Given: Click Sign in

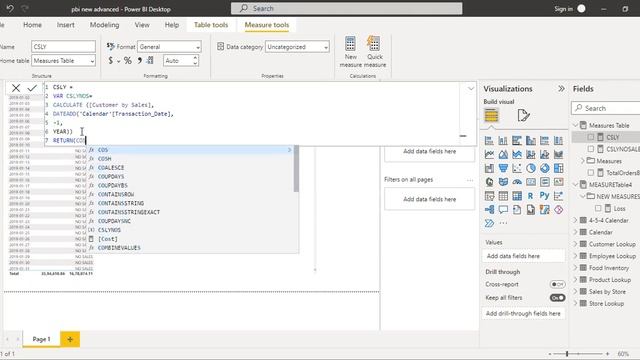Looking at the screenshot, I should [x=563, y=9].
